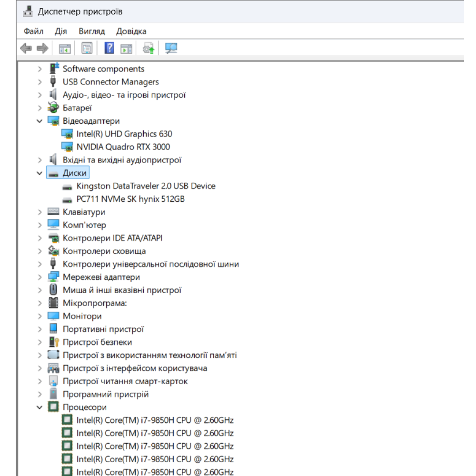This screenshot has height=476, width=476.
Task: Click the Forward arrow in the toolbar
Action: [42, 48]
